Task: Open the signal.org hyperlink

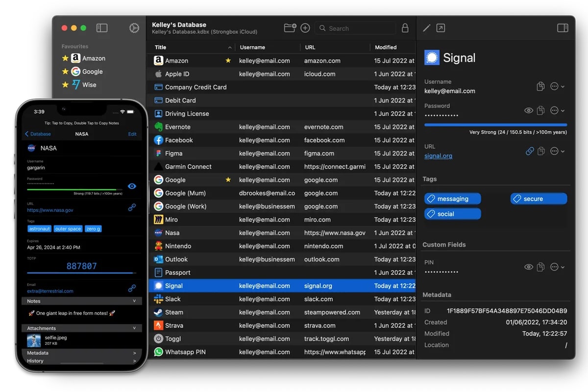Action: point(438,156)
